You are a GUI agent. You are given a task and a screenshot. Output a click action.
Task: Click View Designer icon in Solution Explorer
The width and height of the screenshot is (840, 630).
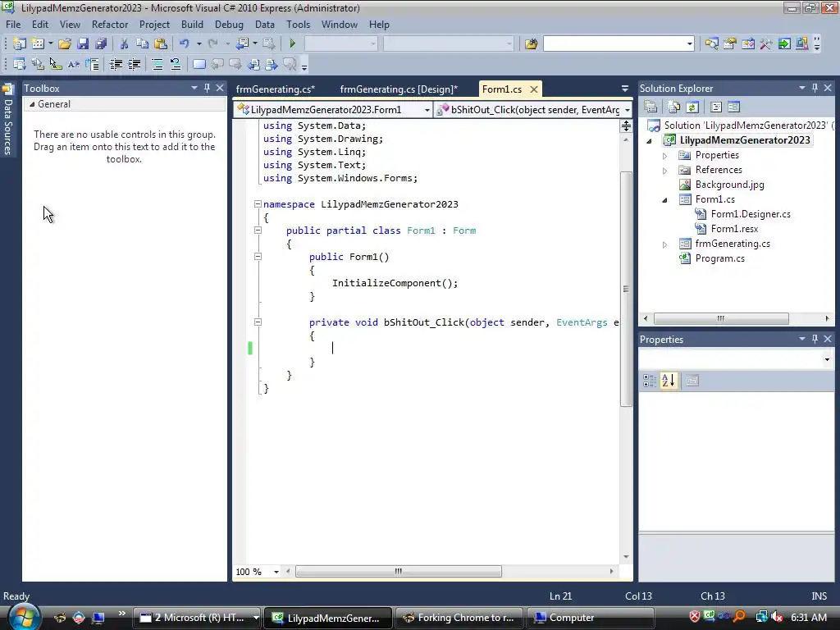pos(734,107)
